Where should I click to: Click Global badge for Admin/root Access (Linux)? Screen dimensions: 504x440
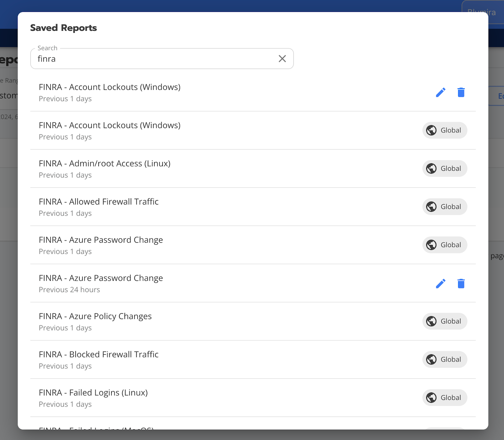click(x=444, y=169)
